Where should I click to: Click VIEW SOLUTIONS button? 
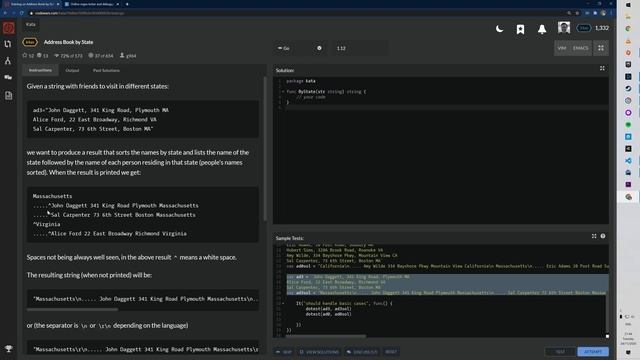point(319,352)
